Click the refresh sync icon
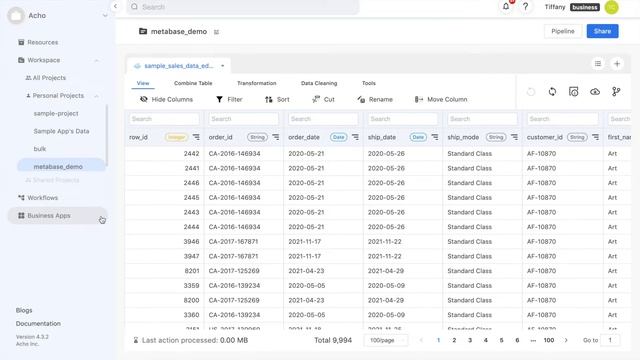The image size is (640, 360). (x=552, y=92)
